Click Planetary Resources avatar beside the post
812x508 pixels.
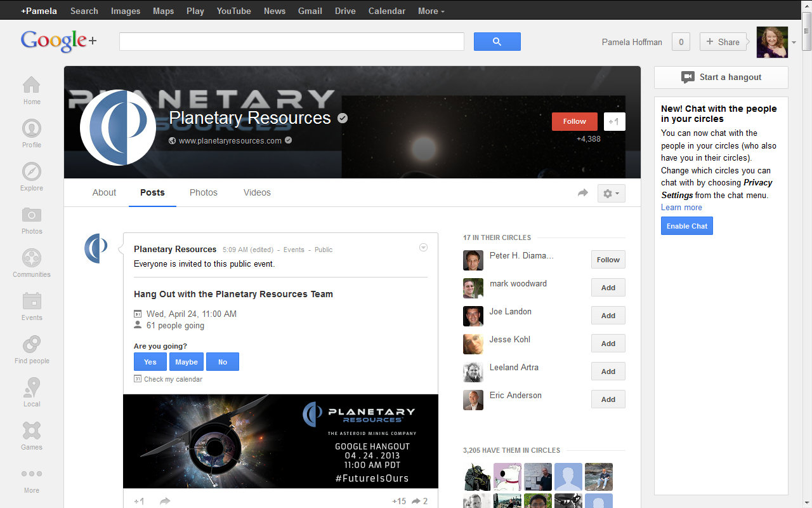96,248
